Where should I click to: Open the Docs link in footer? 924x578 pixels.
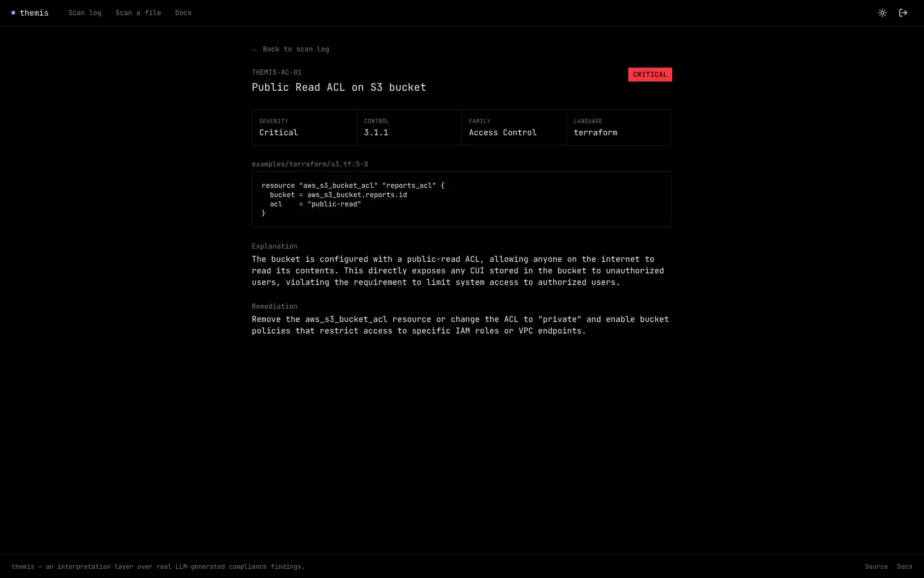point(904,566)
